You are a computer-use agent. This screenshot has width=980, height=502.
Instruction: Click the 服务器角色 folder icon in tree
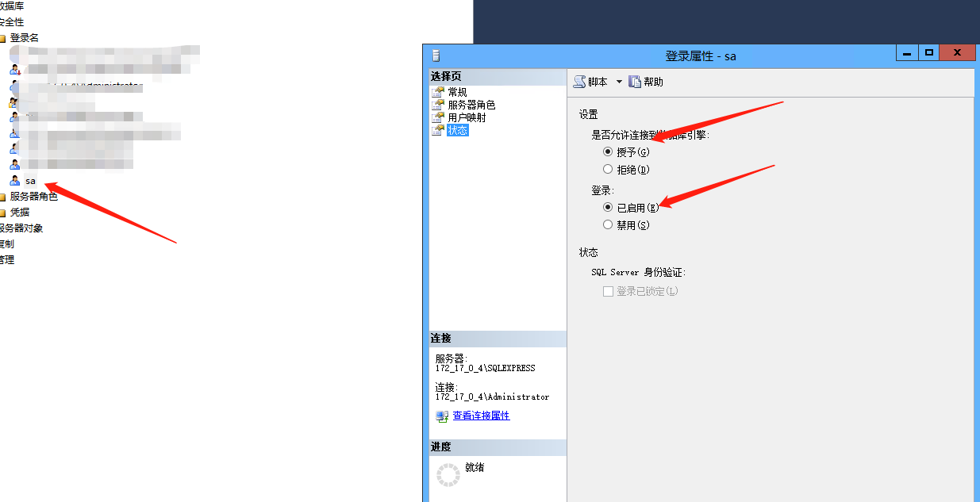tap(2, 197)
